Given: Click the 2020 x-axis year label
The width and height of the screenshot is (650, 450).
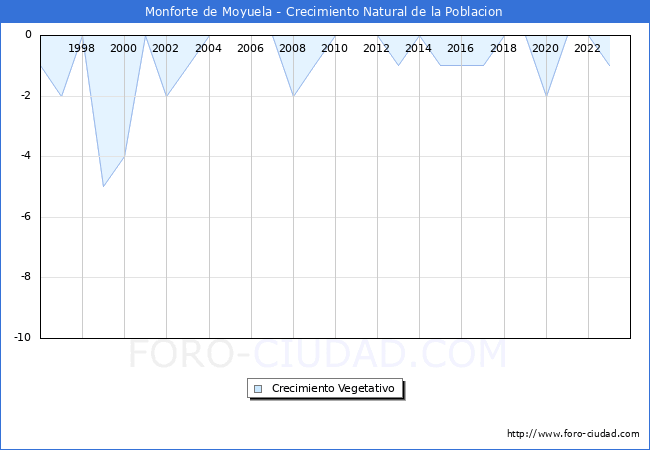Looking at the screenshot, I should 545,48.
